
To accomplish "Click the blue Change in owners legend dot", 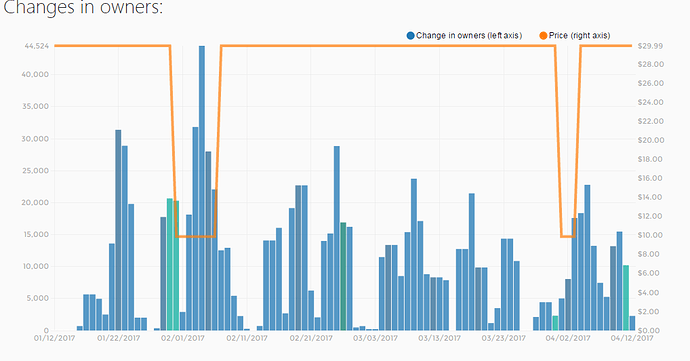I will click(x=411, y=36).
